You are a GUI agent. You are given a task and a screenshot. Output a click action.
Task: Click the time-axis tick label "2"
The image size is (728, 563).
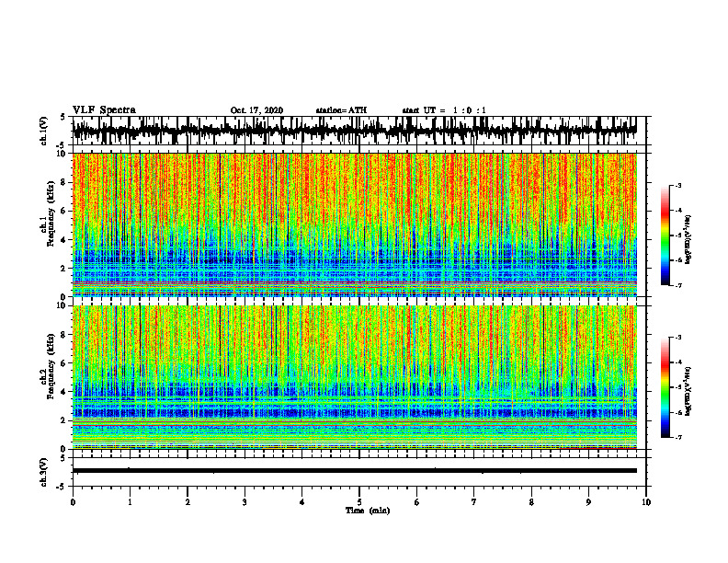point(188,502)
